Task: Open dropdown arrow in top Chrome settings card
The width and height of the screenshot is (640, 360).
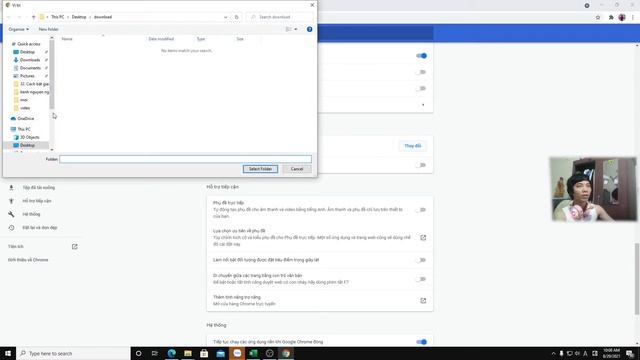Action: click(x=423, y=105)
